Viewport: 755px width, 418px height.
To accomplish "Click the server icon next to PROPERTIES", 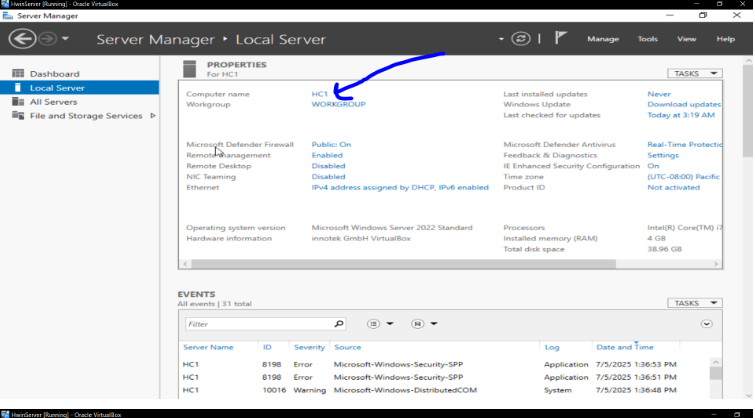I will (190, 69).
